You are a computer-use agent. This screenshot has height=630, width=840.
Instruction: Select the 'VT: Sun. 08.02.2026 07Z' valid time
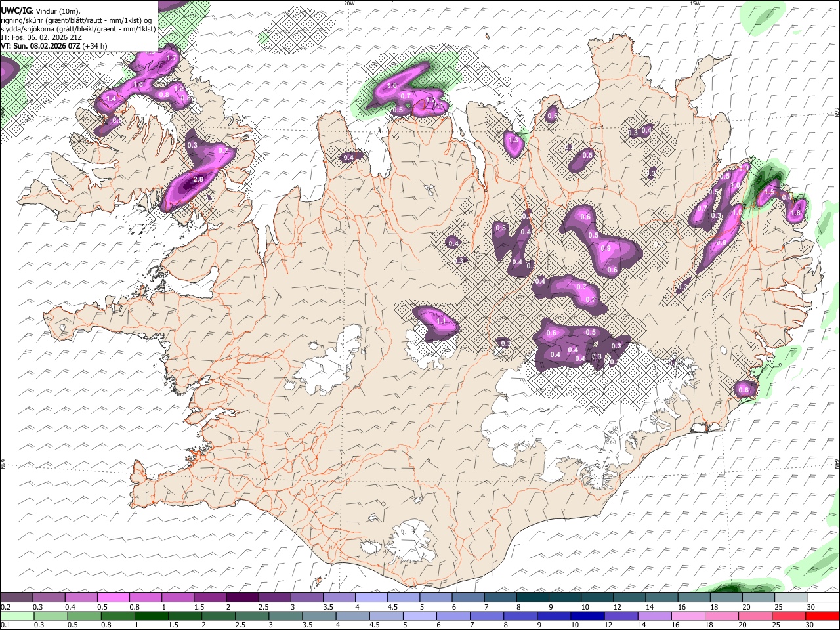41,46
